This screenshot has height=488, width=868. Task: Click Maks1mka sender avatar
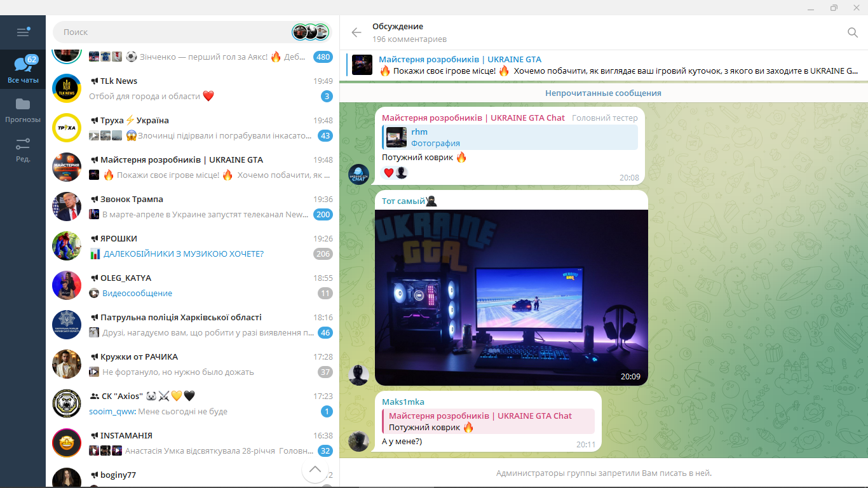coord(359,441)
